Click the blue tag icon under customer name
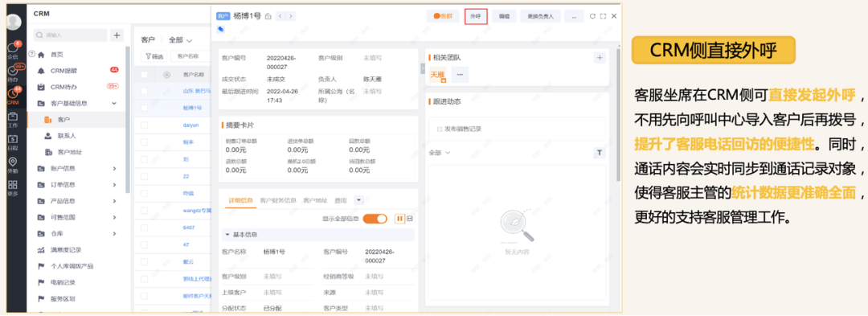 220,29
